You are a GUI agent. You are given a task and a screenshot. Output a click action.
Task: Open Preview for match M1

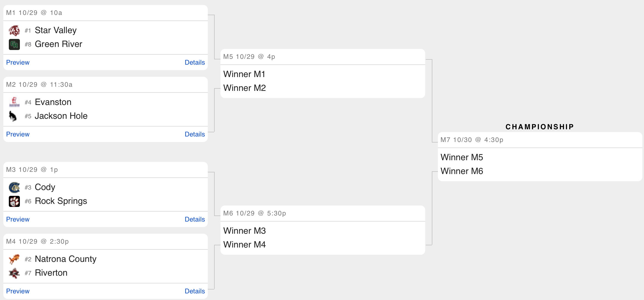(18, 62)
